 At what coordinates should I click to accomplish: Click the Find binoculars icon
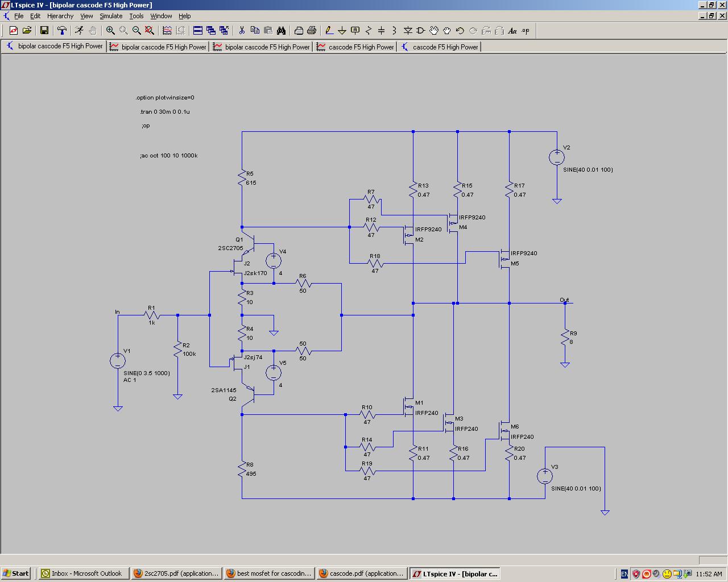pos(281,31)
